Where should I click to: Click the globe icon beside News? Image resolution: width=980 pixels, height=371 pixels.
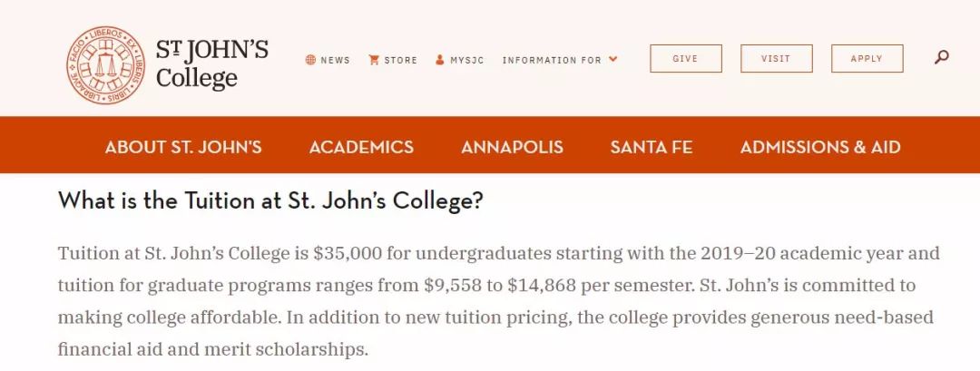[310, 60]
